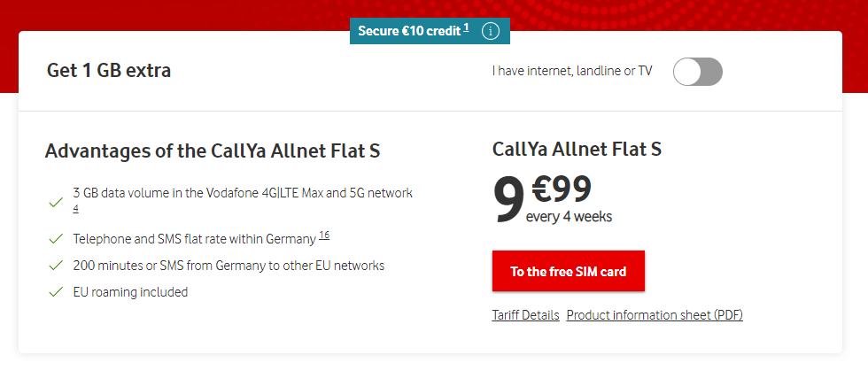The image size is (868, 386).
Task: Open the Tariff Details link
Action: [525, 315]
